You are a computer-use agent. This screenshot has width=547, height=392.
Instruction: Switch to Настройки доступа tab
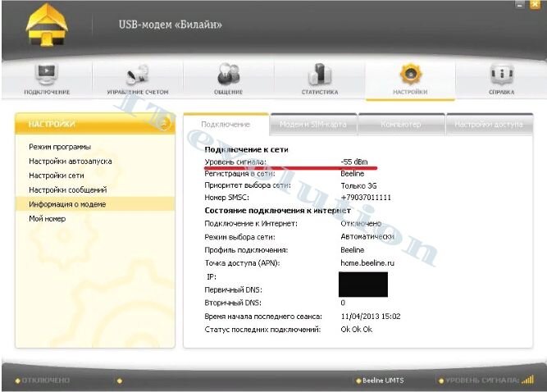pyautogui.click(x=489, y=124)
